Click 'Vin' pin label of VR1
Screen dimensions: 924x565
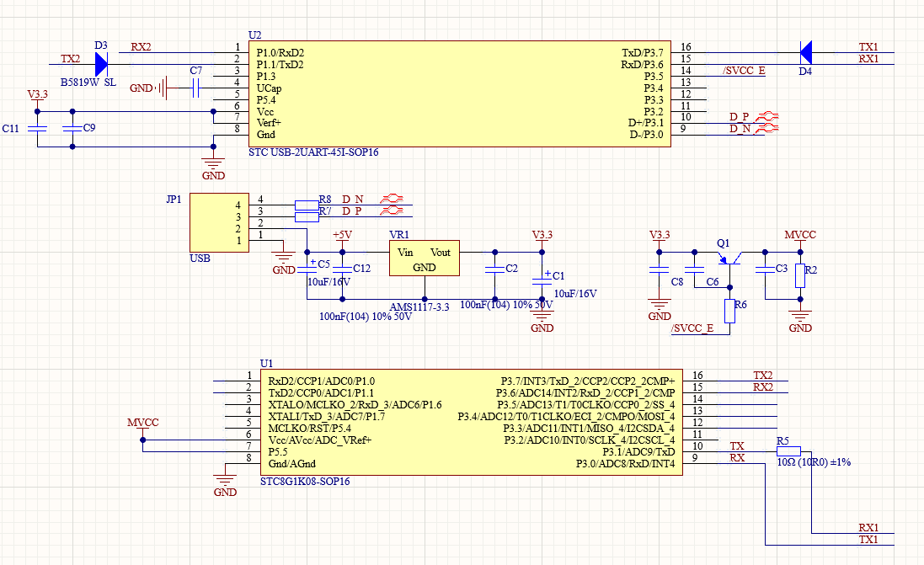pos(405,252)
